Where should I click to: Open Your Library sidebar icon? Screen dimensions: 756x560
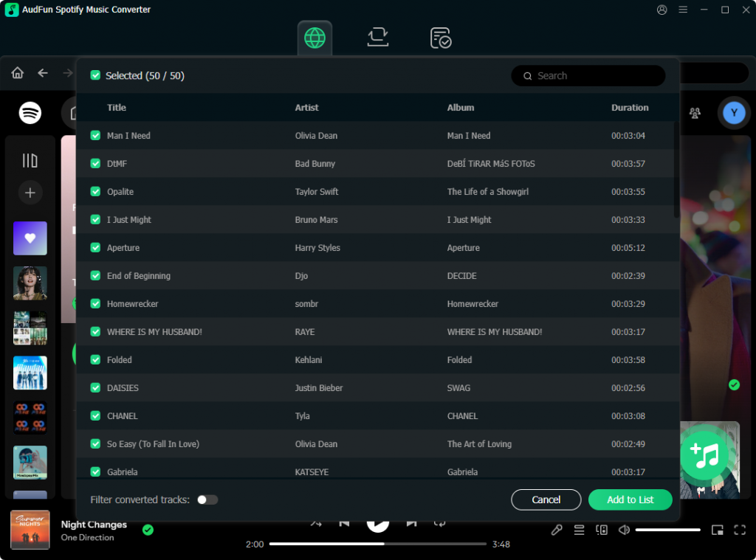[x=30, y=160]
